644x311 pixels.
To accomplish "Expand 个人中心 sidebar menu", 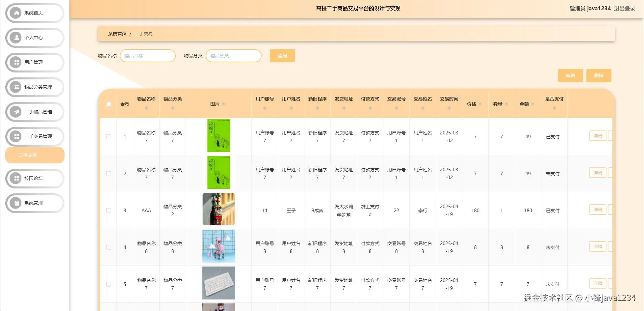I will pyautogui.click(x=35, y=38).
